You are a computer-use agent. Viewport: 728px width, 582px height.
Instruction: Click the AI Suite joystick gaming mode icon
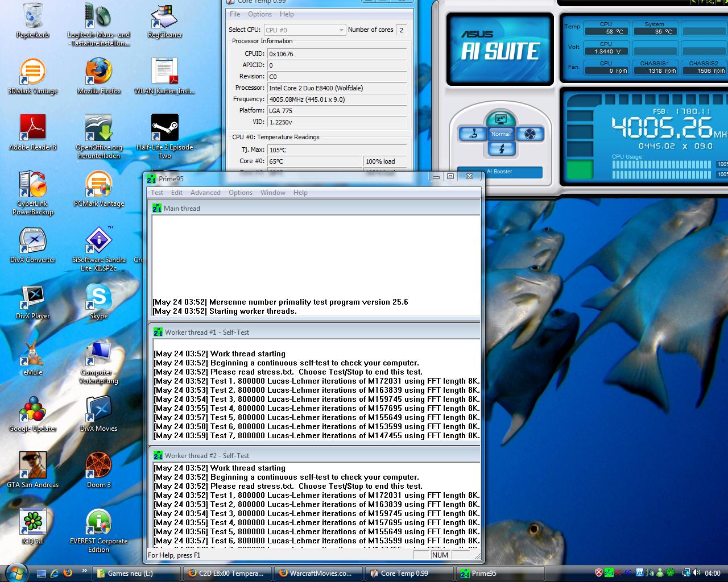(x=471, y=134)
